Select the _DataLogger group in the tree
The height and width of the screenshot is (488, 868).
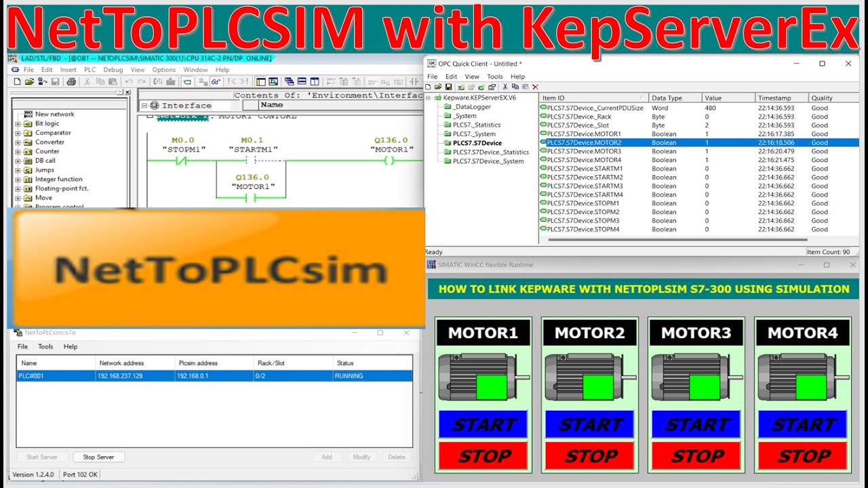472,106
